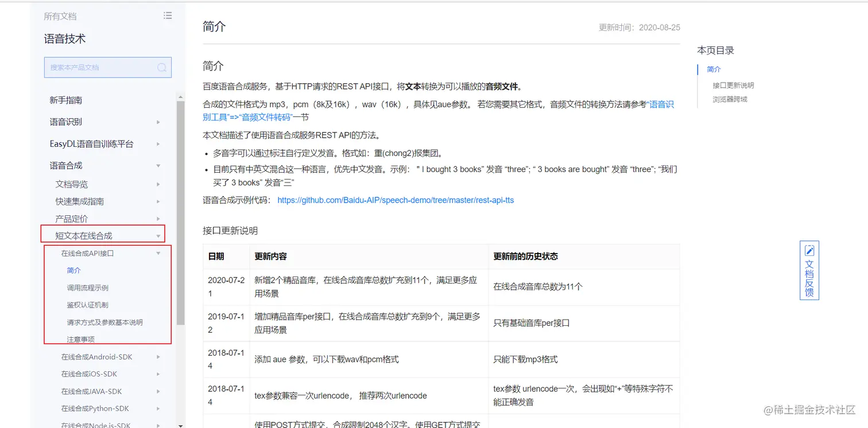Expand the 快速集成指南 arrow
The height and width of the screenshot is (428, 868).
tap(158, 201)
